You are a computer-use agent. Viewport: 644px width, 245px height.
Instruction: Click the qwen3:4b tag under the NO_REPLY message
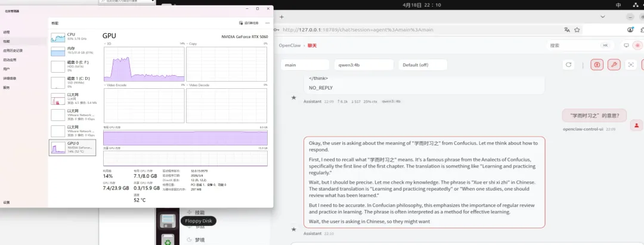point(391,101)
